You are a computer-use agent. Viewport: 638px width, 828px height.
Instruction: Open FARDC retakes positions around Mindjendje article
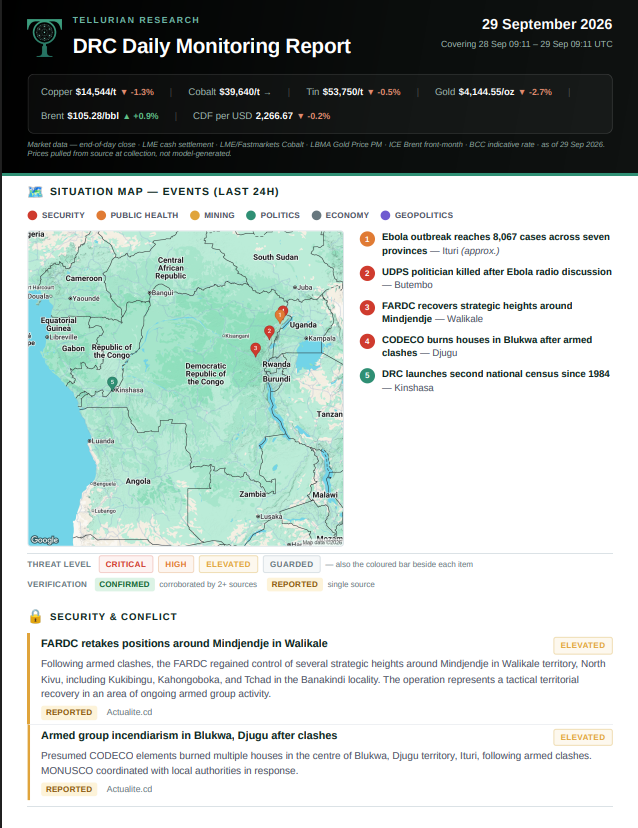click(x=184, y=643)
